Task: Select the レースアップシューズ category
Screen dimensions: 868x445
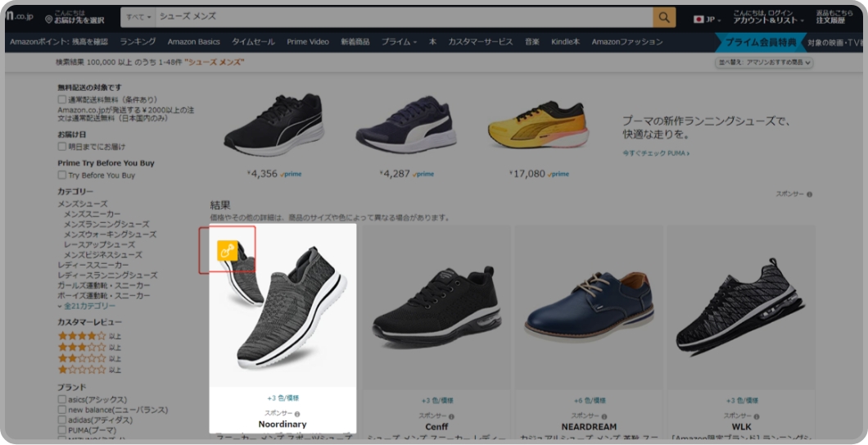Action: point(99,245)
